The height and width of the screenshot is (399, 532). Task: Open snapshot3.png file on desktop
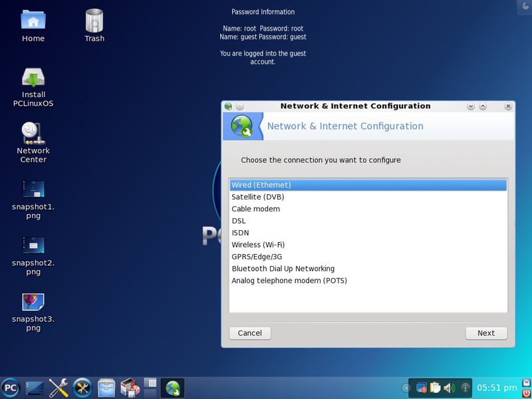(x=33, y=313)
